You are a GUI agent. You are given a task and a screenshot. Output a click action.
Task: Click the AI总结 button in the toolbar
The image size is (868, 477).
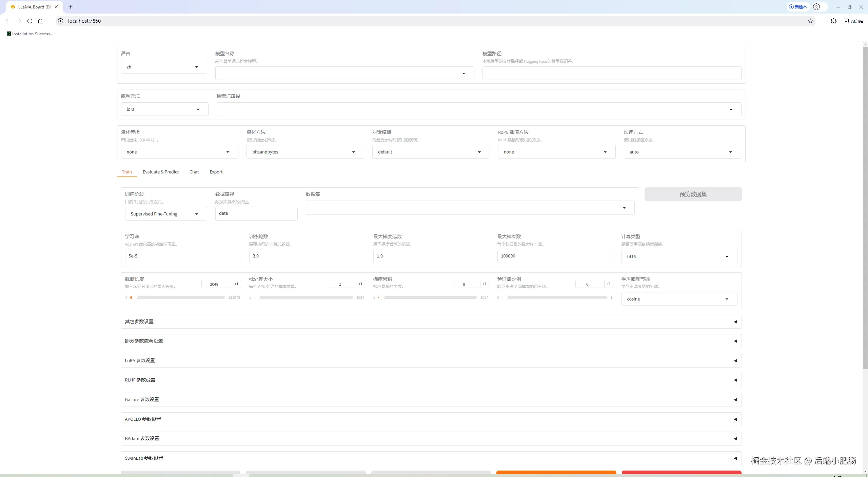click(853, 21)
